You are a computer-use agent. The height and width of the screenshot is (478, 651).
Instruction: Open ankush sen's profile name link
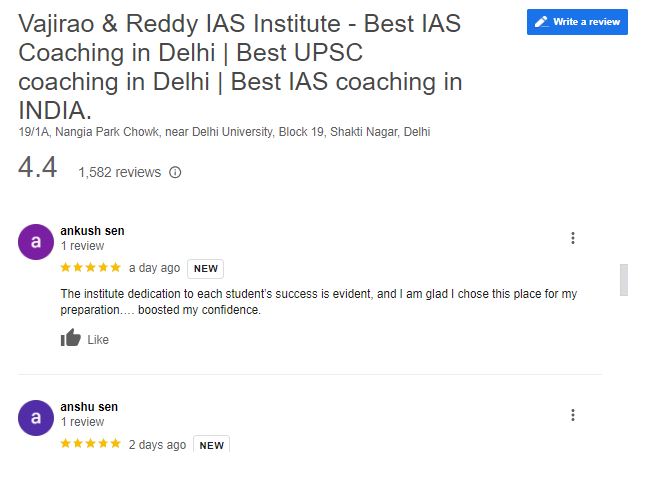(92, 230)
